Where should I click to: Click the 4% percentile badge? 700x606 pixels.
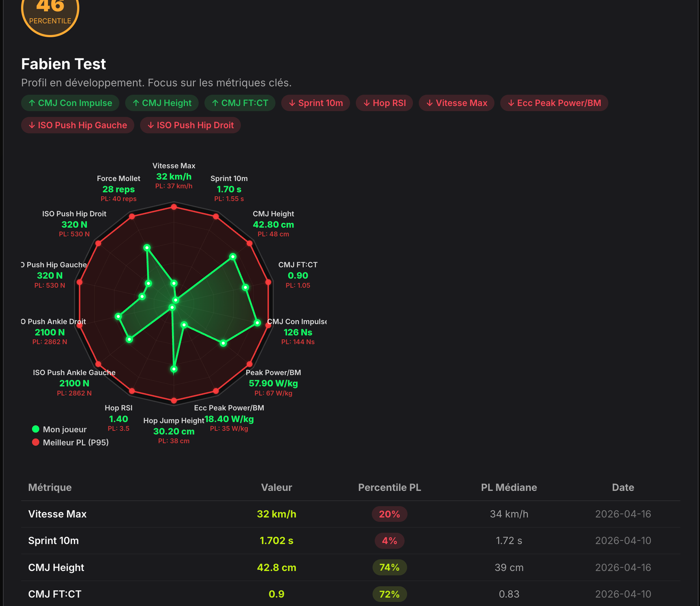389,541
